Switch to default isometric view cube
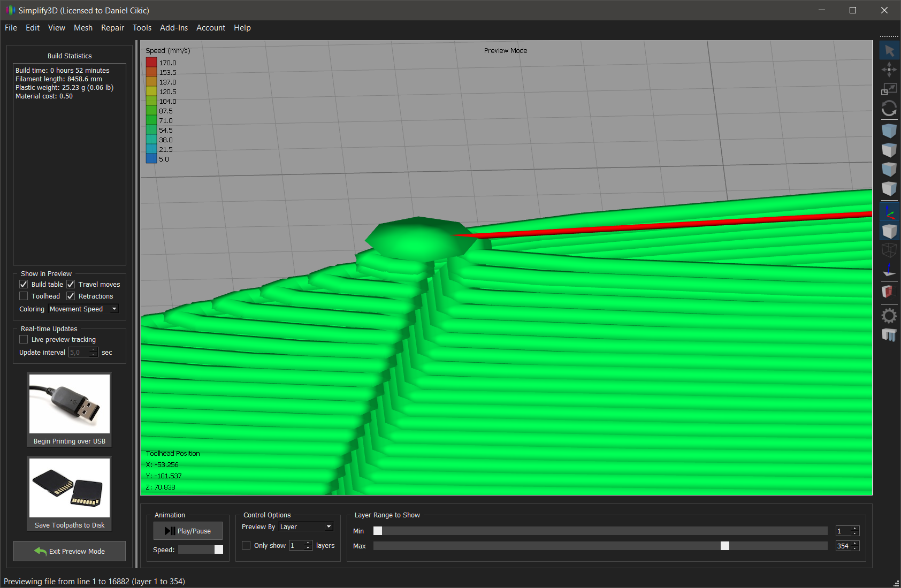 889,131
